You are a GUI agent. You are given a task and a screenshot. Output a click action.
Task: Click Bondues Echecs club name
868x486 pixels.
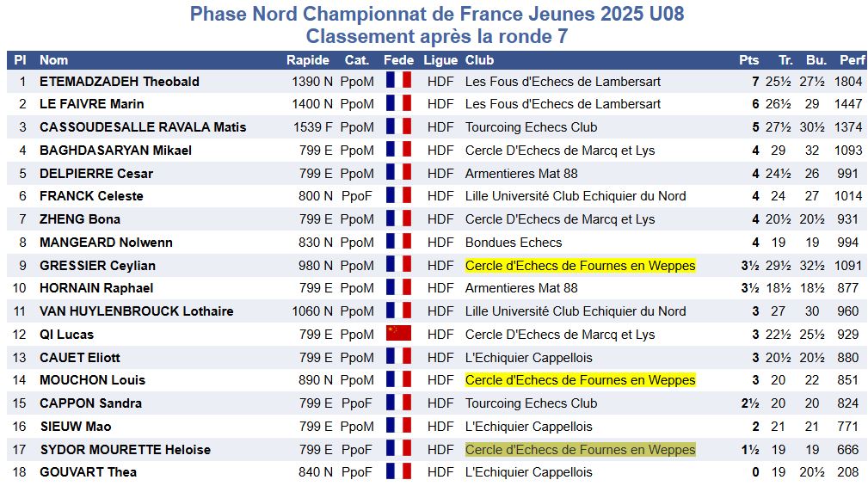point(514,242)
